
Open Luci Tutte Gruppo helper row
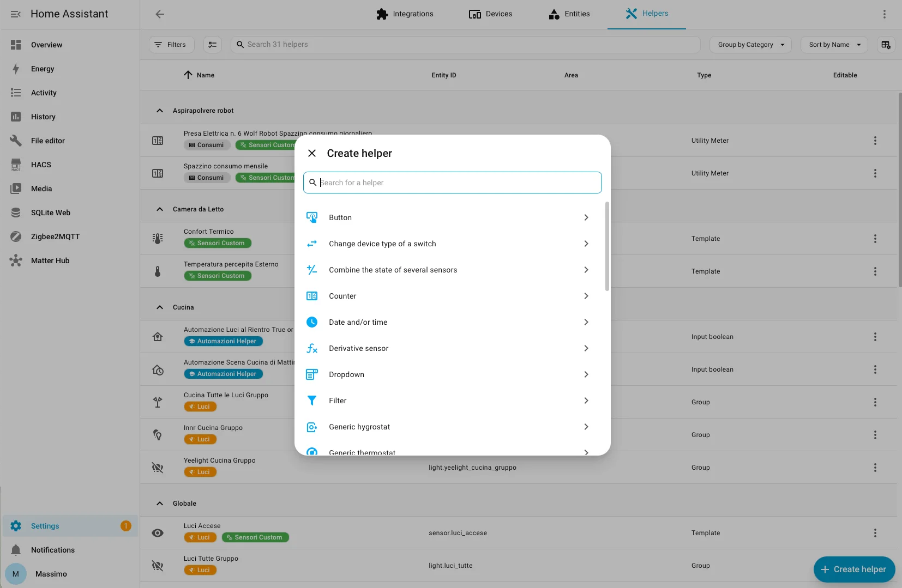518,566
